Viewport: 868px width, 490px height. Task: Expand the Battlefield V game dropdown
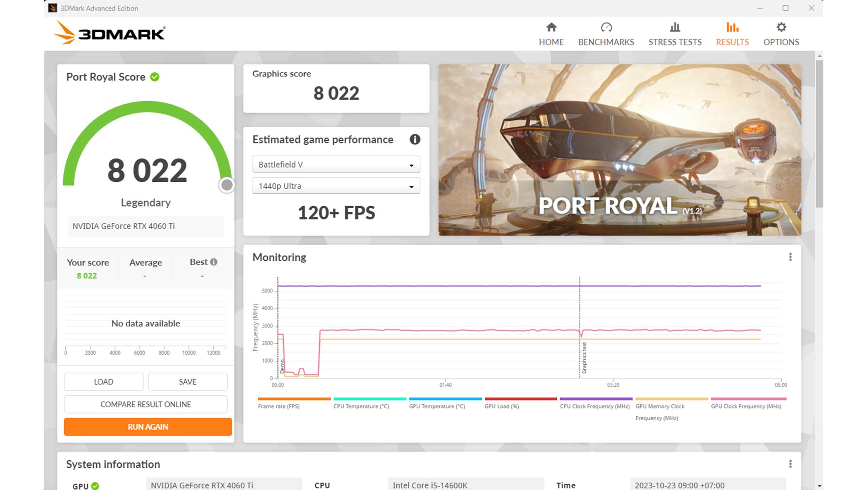[x=336, y=164]
